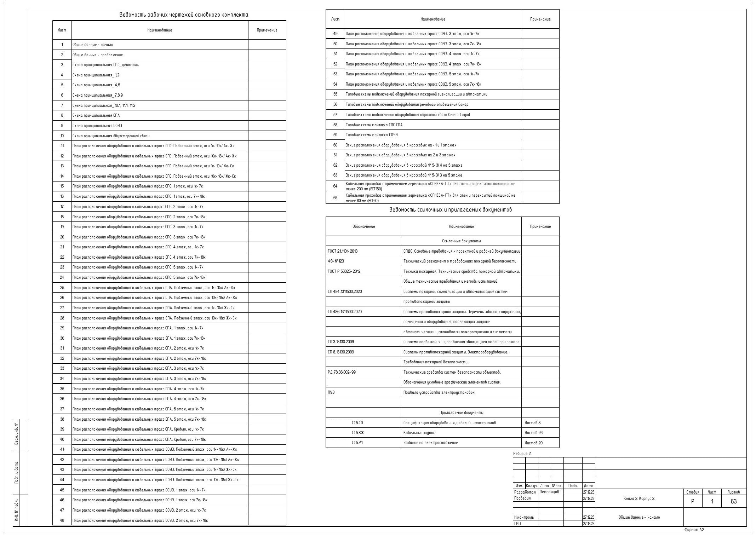Select 'ФЗ-№123' designation cell
The height and width of the screenshot is (536, 756).
(x=363, y=261)
